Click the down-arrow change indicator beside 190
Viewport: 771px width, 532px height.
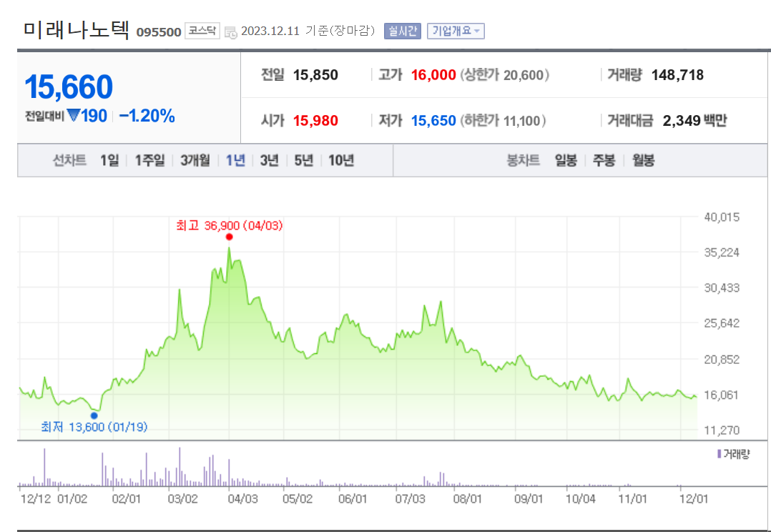click(73, 116)
